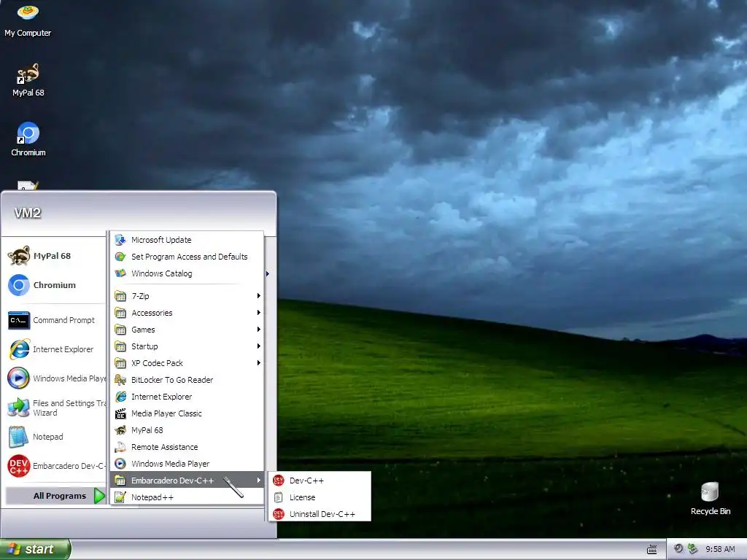
Task: Launch MyPal 68 desktop shortcut
Action: click(28, 80)
